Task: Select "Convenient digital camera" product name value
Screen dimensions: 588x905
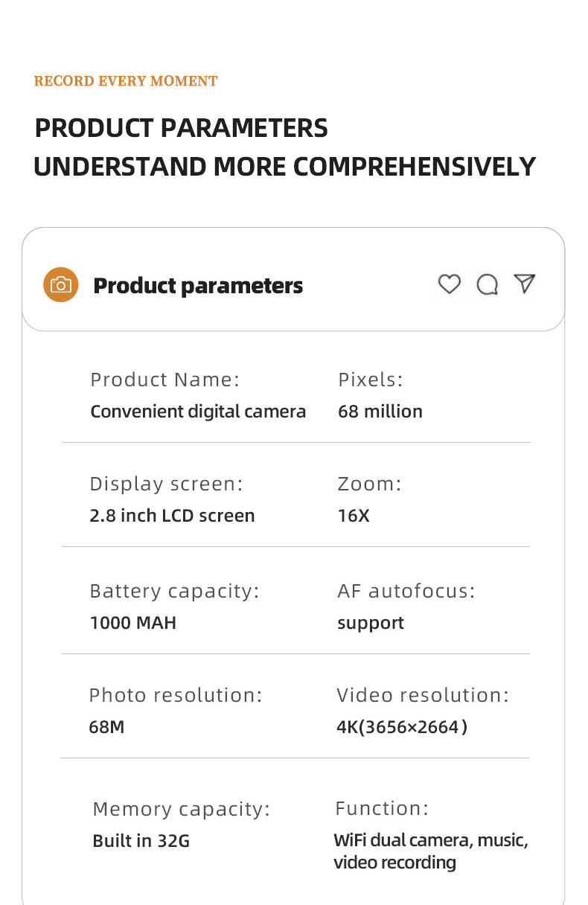Action: (x=198, y=412)
